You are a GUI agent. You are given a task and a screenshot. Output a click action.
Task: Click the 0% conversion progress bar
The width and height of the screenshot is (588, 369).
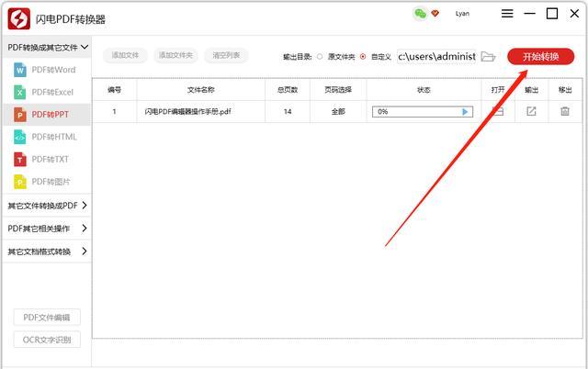coord(423,112)
